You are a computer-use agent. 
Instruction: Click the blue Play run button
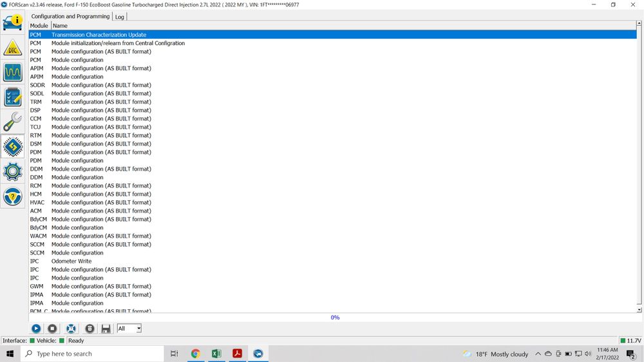point(36,329)
